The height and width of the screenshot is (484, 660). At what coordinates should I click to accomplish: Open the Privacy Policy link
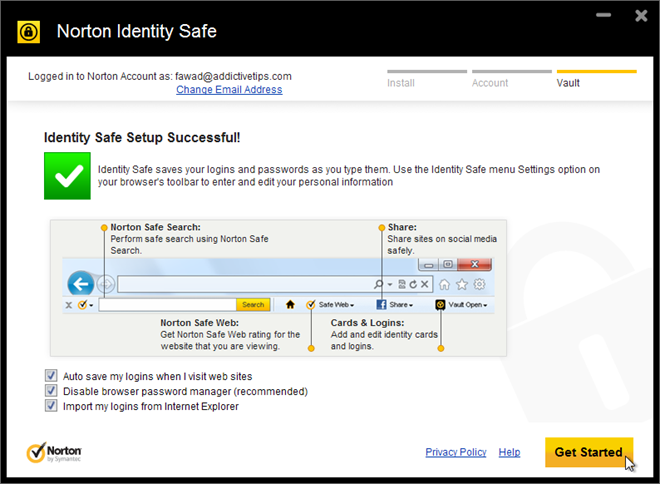[455, 452]
